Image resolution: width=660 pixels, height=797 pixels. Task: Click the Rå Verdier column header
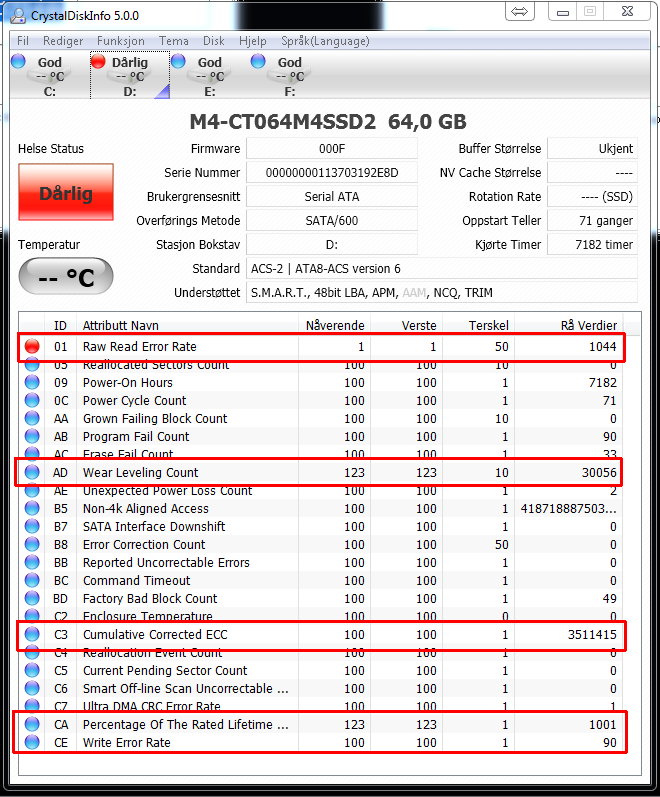pos(569,325)
